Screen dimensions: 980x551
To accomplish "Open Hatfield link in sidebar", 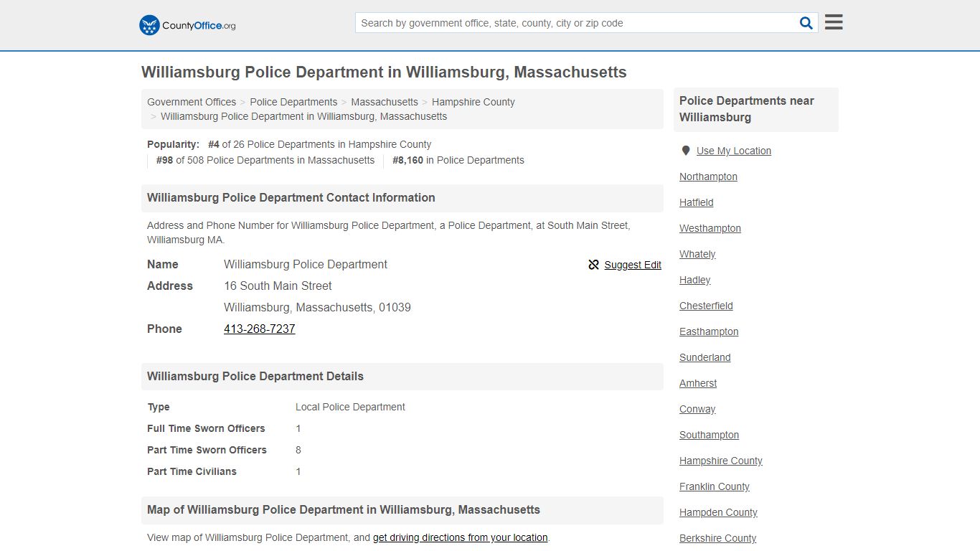I will (697, 202).
